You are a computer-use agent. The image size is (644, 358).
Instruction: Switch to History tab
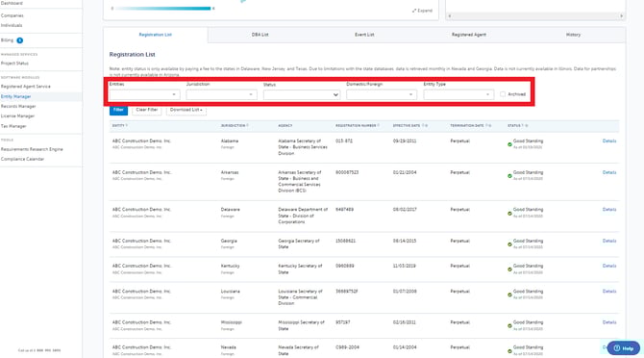(573, 35)
